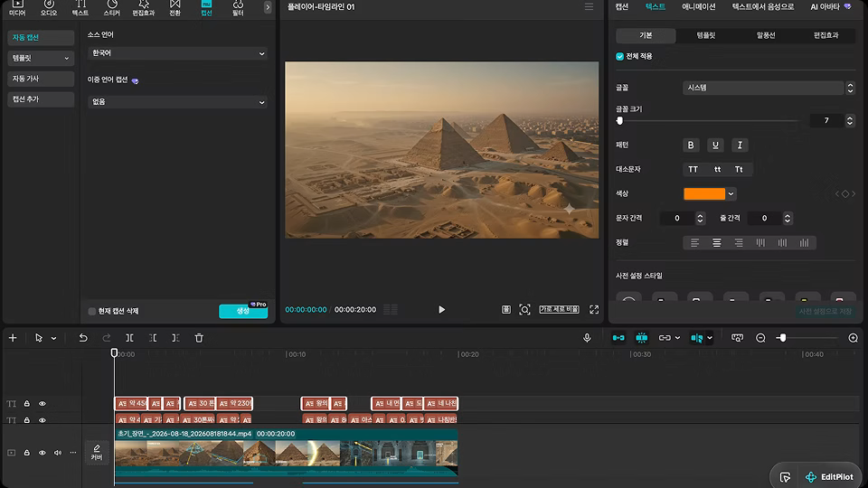Undo the last action

tap(83, 337)
